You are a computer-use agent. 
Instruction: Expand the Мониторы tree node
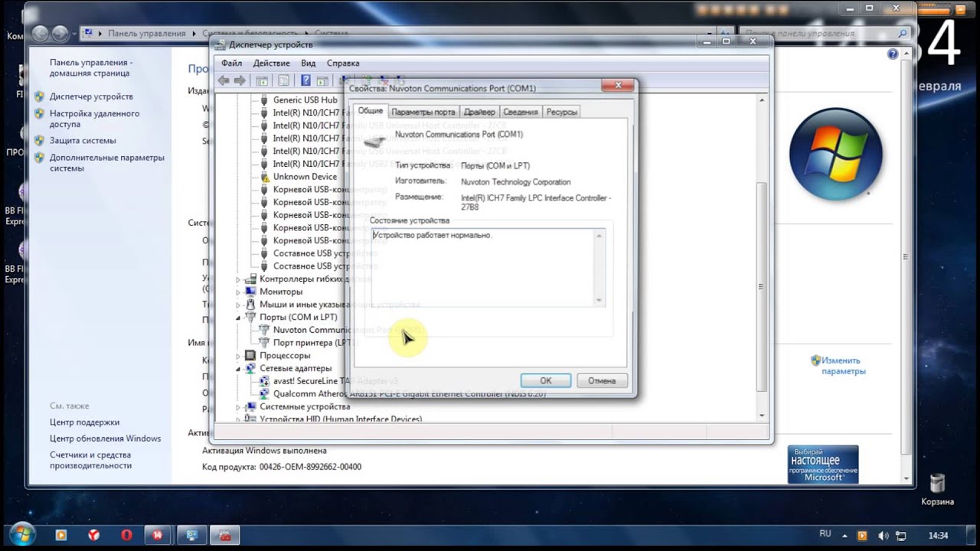tap(238, 292)
